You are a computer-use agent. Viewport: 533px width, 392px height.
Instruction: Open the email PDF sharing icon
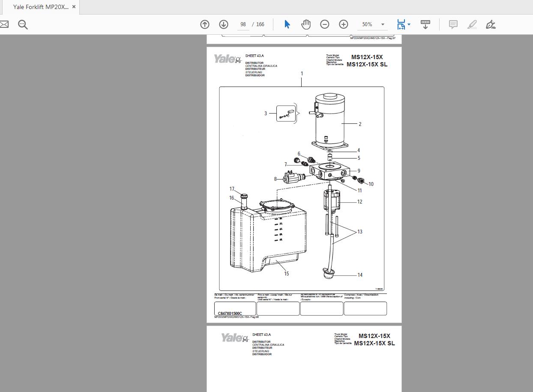click(4, 24)
